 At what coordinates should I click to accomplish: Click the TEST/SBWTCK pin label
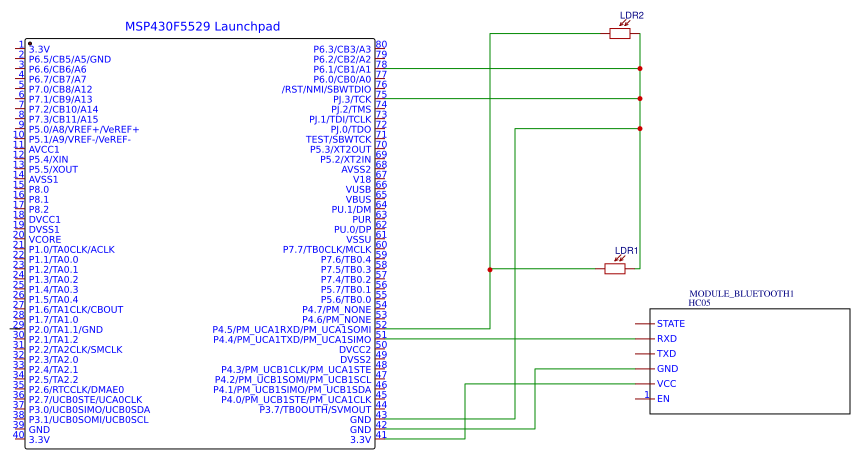coord(338,139)
